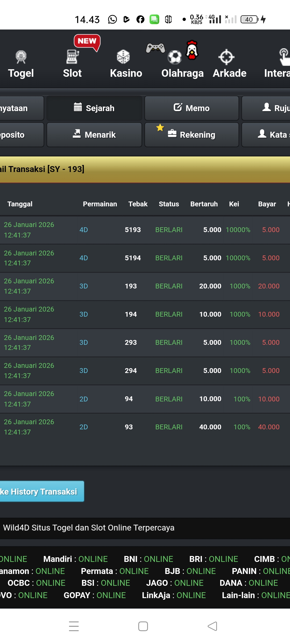Tap the game controller icon
The width and height of the screenshot is (290, 644).
155,48
